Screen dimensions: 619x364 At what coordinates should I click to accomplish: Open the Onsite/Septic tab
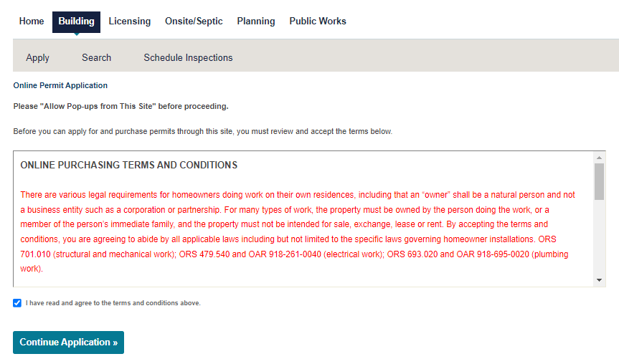pos(194,21)
